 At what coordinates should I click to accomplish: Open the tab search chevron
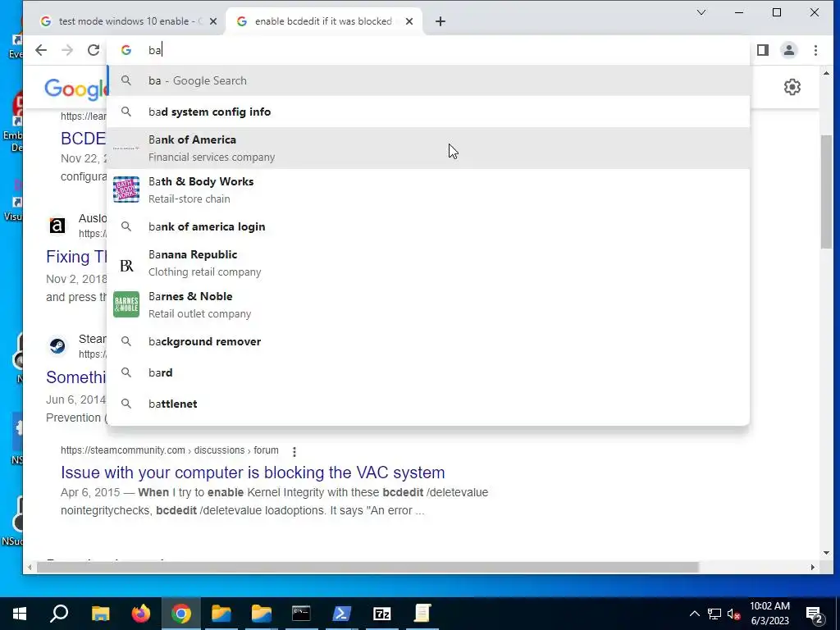pyautogui.click(x=701, y=12)
